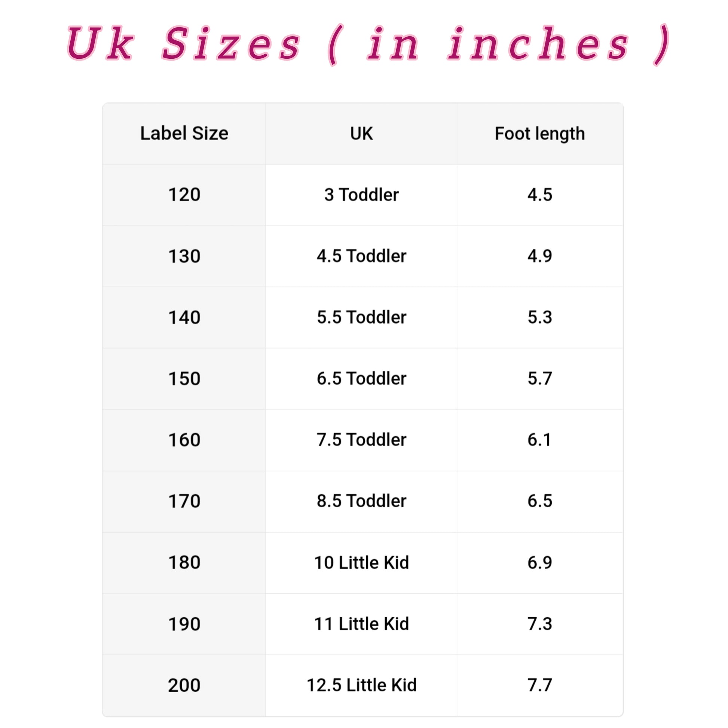Image resolution: width=728 pixels, height=728 pixels.
Task: Select label size 130 cell
Action: click(x=184, y=256)
